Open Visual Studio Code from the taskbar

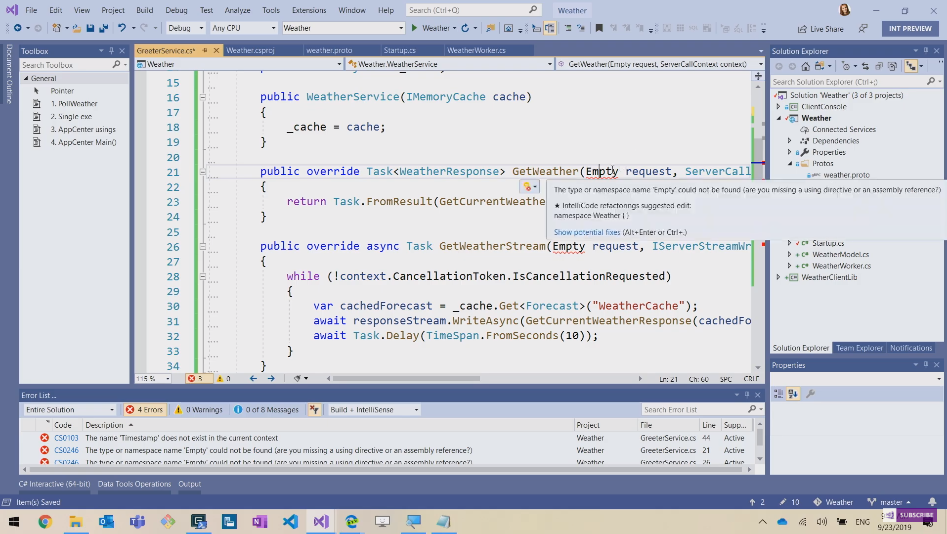click(289, 521)
